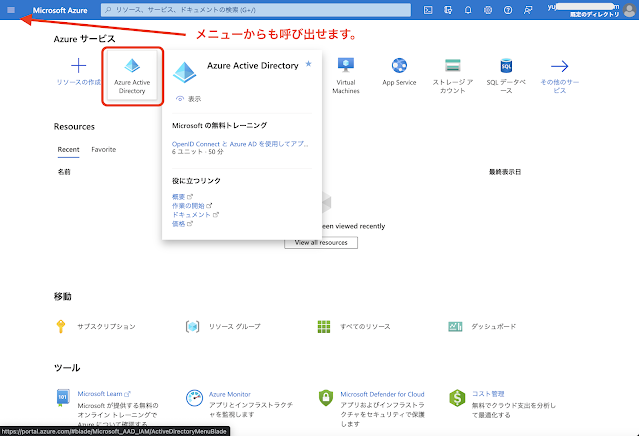Open the Azure Monitor link

coord(230,394)
